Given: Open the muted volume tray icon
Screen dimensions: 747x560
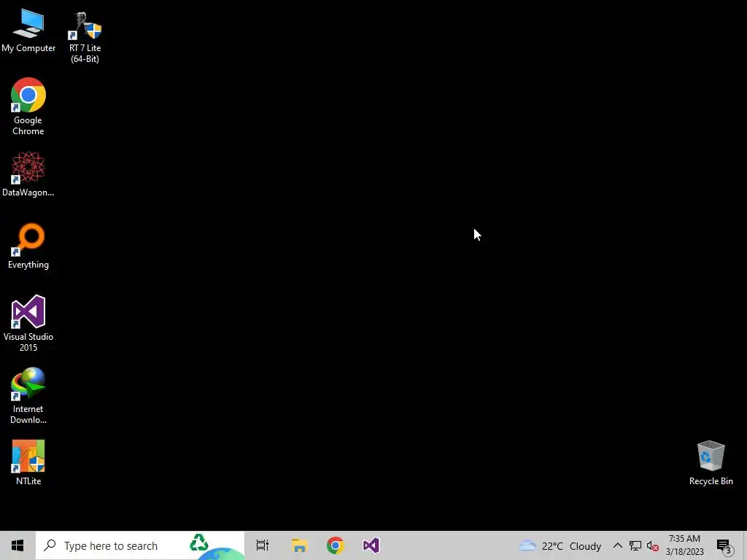Looking at the screenshot, I should pyautogui.click(x=653, y=546).
